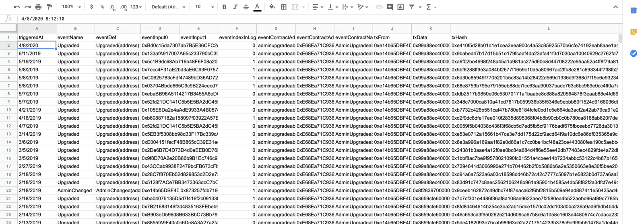This screenshot has height=224, width=644.
Task: Print the spreadsheet
Action: tap(38, 7)
